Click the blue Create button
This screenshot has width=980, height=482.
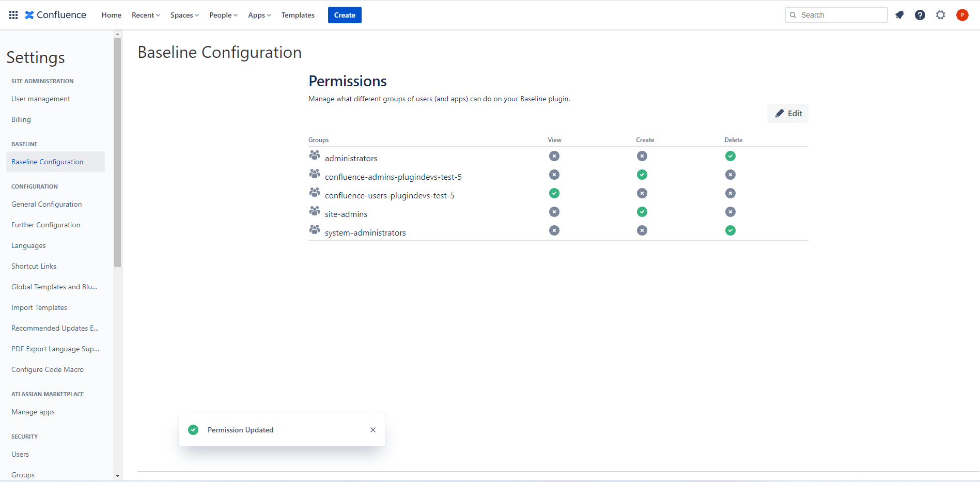(x=345, y=15)
